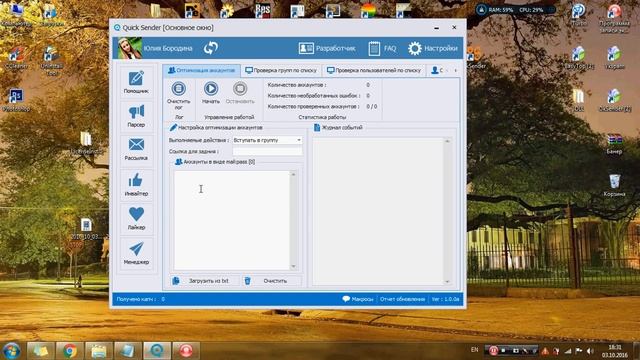Click the RAM CPU monitor widget
The image size is (640, 360).
click(x=515, y=9)
